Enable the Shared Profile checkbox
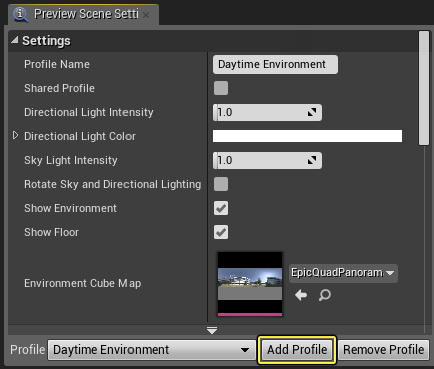Viewport: 434px width, 369px height. point(221,88)
